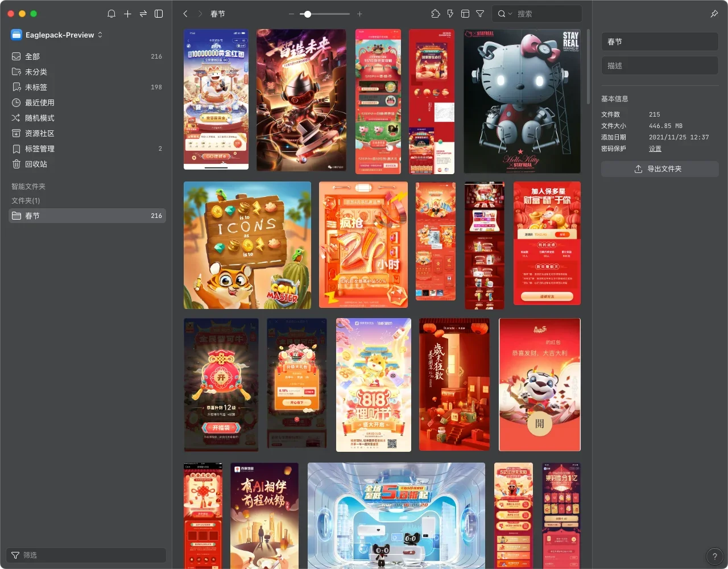
Task: Click the thumbnail size slider handle
Action: click(x=308, y=14)
